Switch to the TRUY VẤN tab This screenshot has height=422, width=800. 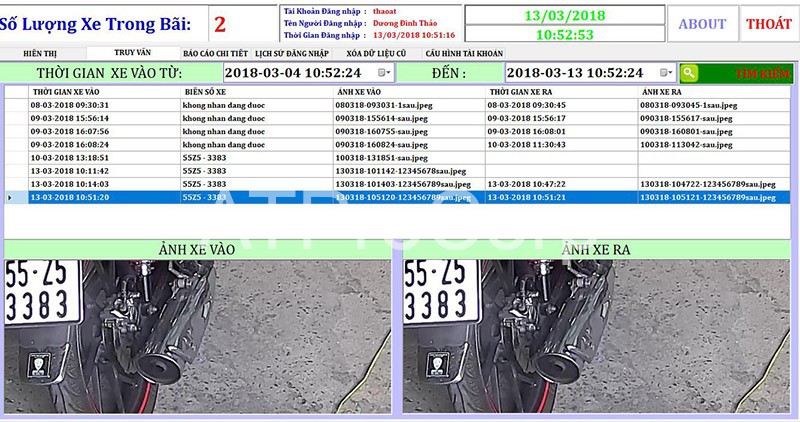tap(133, 53)
